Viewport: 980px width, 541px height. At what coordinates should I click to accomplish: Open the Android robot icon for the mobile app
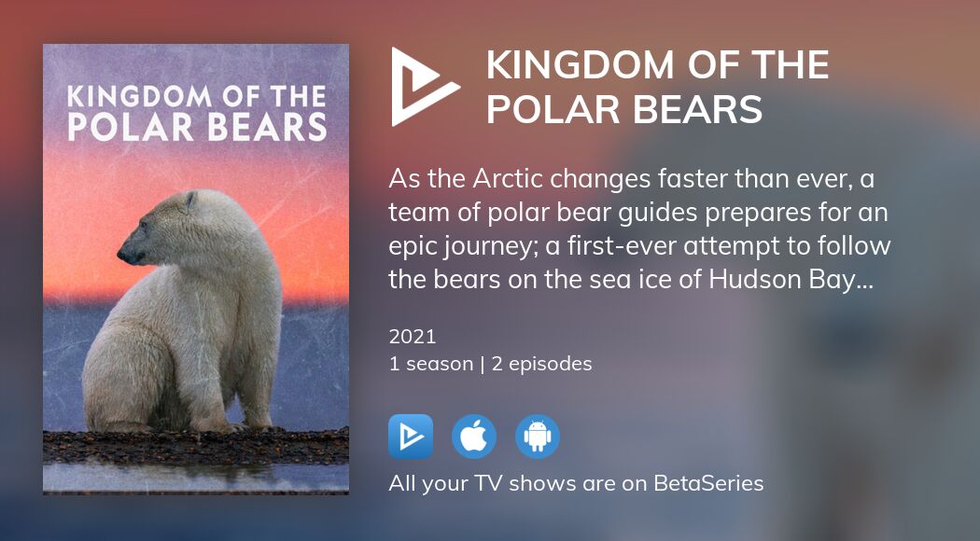tap(538, 436)
